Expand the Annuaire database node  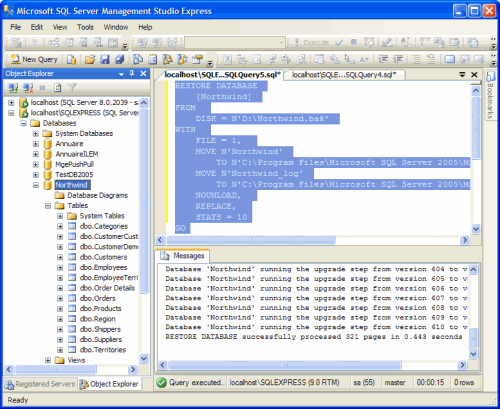pyautogui.click(x=36, y=144)
